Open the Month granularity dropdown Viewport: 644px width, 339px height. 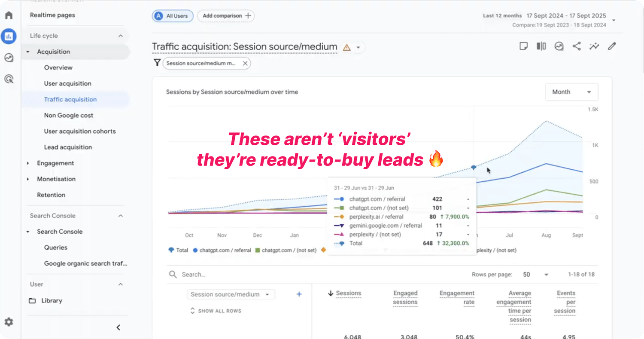tap(571, 92)
